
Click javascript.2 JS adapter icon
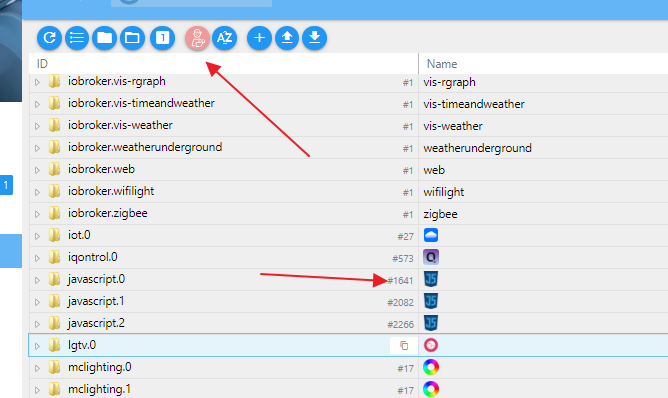point(431,323)
